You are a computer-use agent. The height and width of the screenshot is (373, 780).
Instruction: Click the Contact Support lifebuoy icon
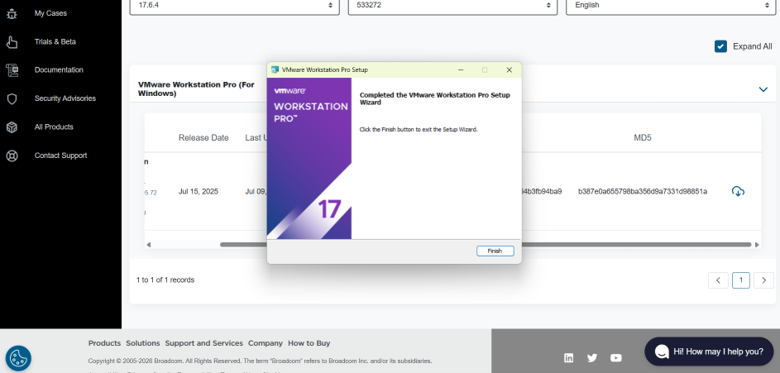tap(11, 156)
